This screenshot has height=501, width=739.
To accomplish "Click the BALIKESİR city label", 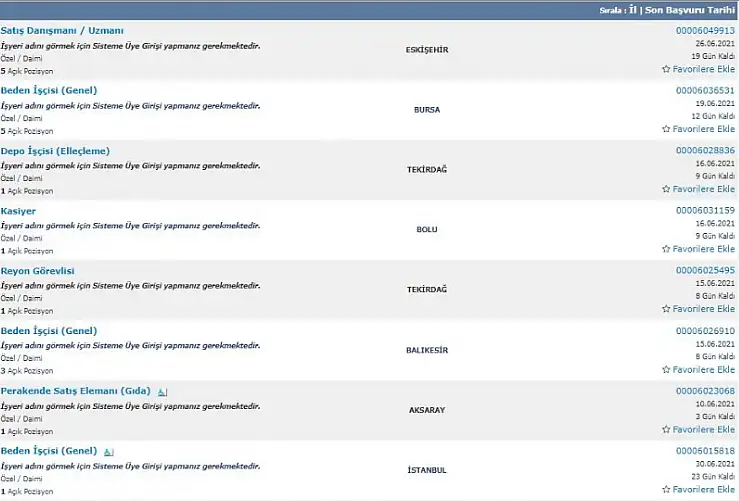I will click(x=427, y=350).
